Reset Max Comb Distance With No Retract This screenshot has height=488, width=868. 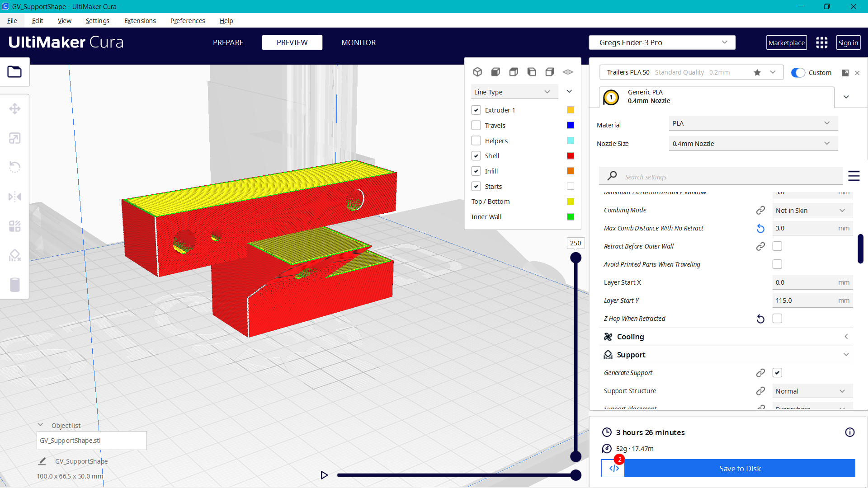point(760,229)
